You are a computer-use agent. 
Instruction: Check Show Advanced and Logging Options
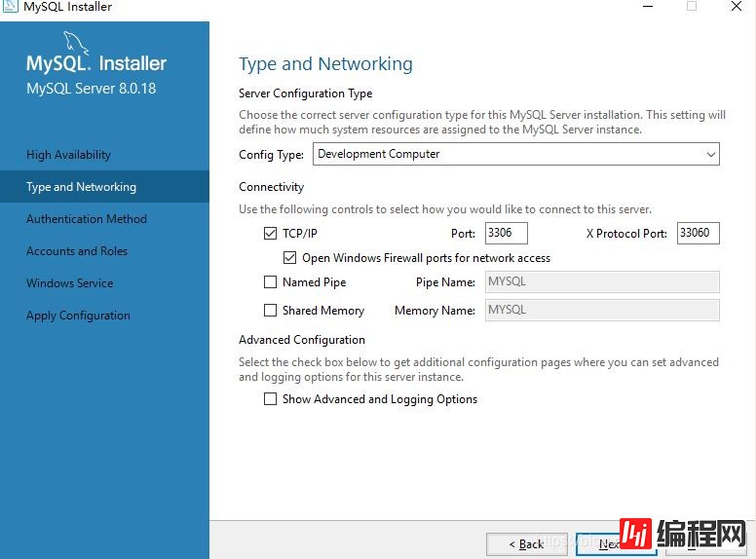tap(270, 399)
